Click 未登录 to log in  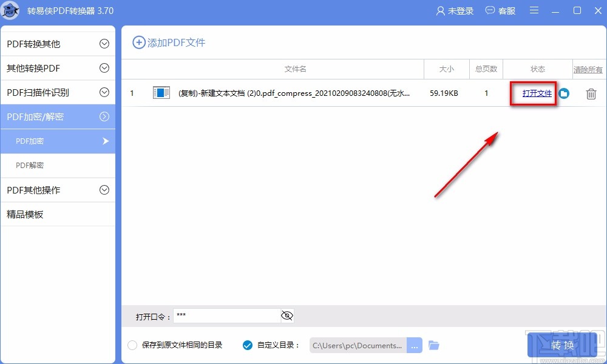point(454,10)
